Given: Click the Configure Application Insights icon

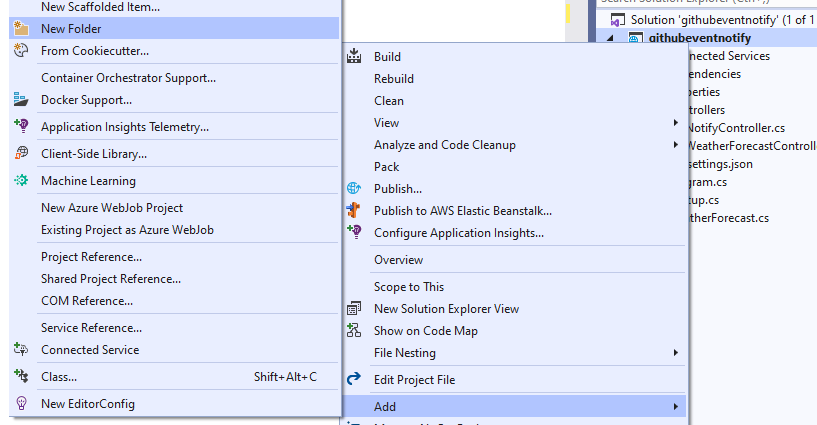Looking at the screenshot, I should [354, 232].
